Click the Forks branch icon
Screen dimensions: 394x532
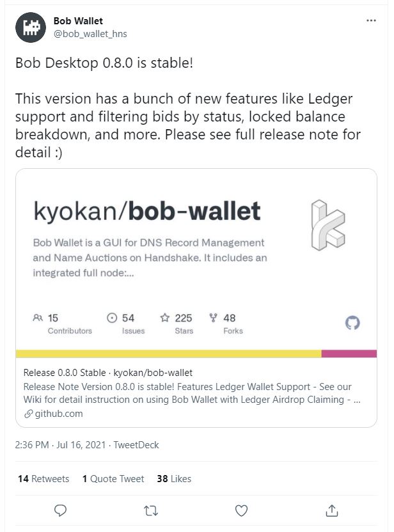pos(214,318)
